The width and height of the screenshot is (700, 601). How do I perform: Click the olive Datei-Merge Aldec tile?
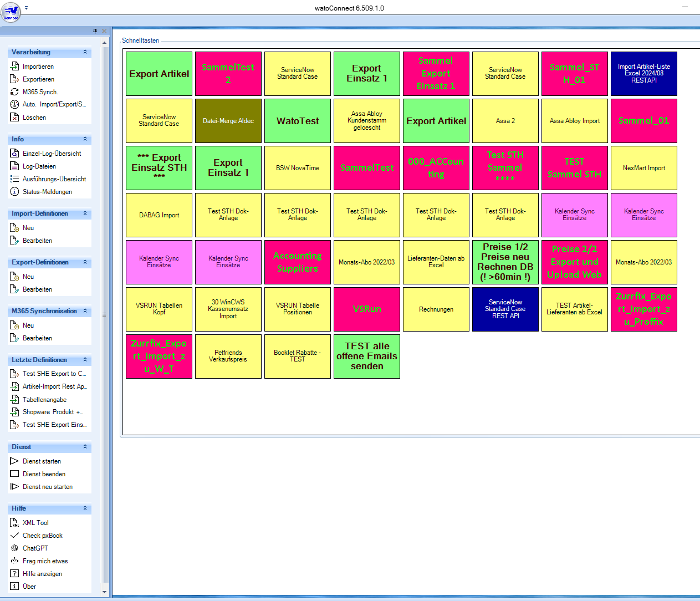[x=228, y=121]
